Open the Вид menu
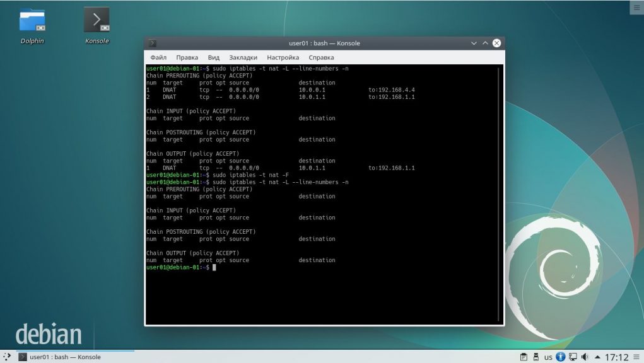 (x=214, y=57)
